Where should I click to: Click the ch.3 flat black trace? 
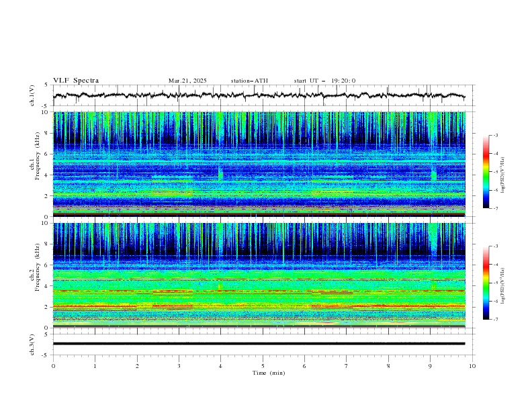(259, 344)
